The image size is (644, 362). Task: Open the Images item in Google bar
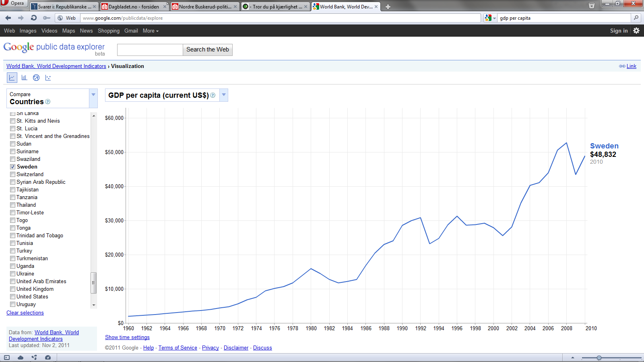(28, 31)
